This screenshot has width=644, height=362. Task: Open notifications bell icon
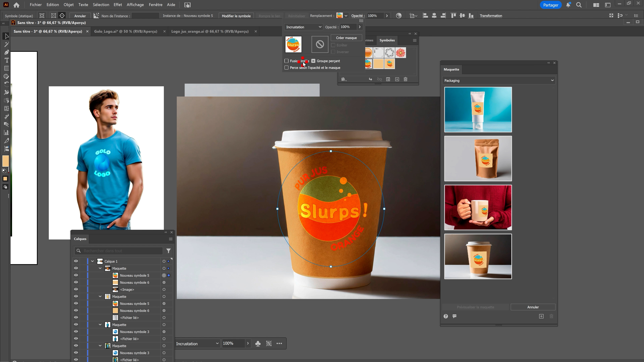click(x=568, y=5)
